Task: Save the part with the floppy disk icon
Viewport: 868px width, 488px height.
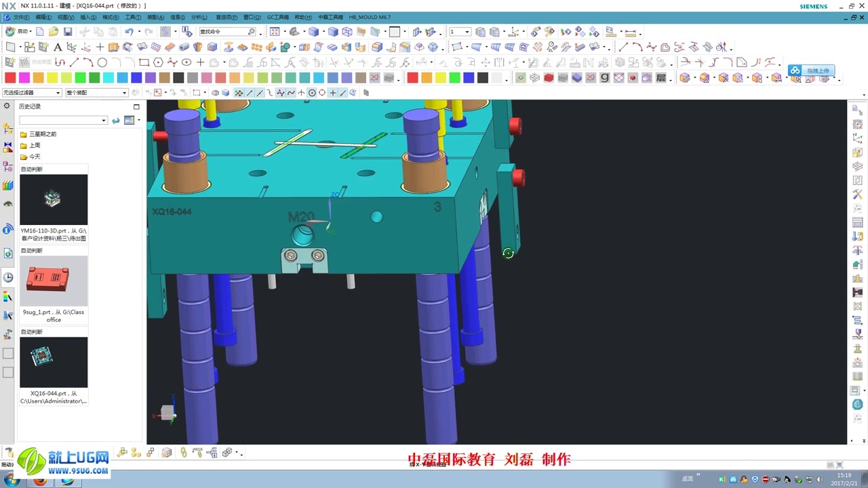Action: (x=68, y=32)
